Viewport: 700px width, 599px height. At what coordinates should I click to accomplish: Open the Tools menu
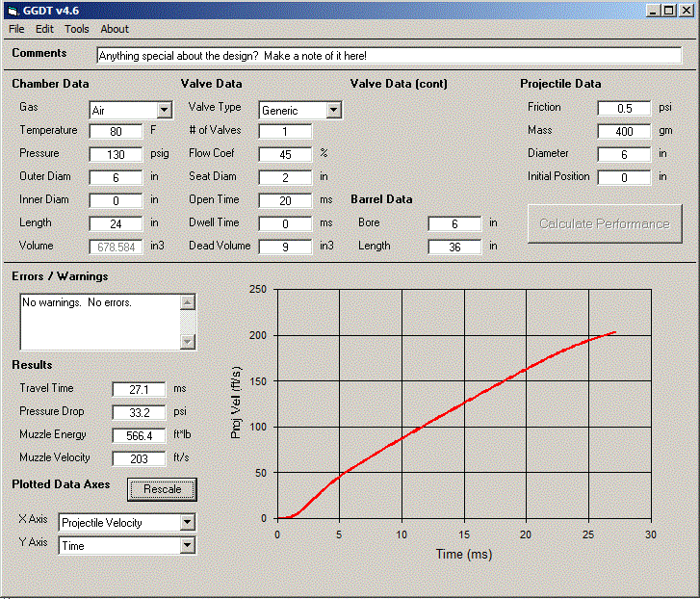[x=77, y=29]
